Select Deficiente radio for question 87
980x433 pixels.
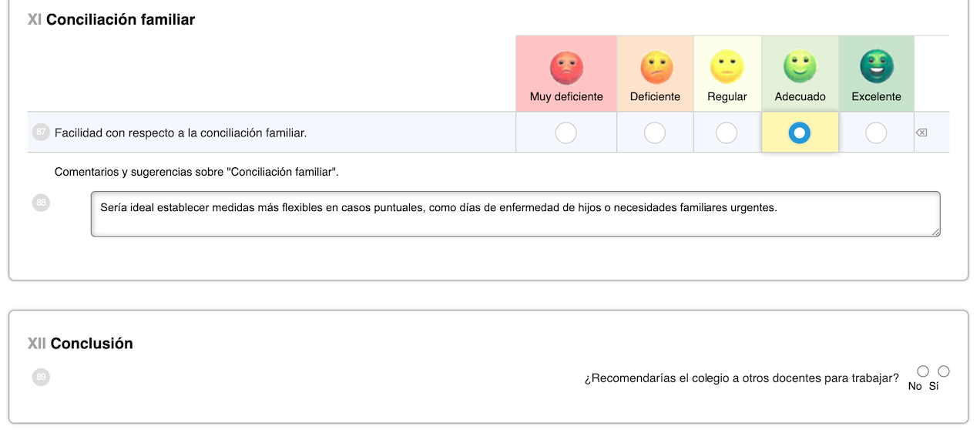[x=655, y=133]
